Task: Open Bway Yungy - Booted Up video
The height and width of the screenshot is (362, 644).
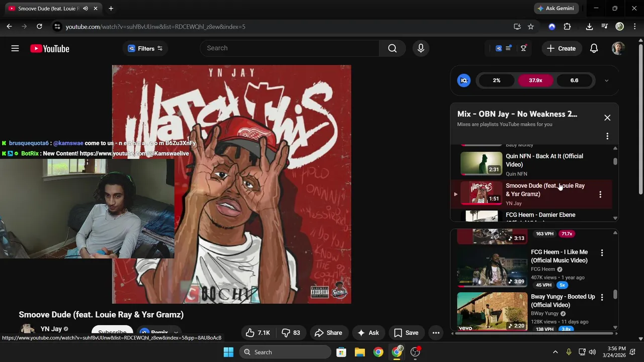Action: (563, 301)
